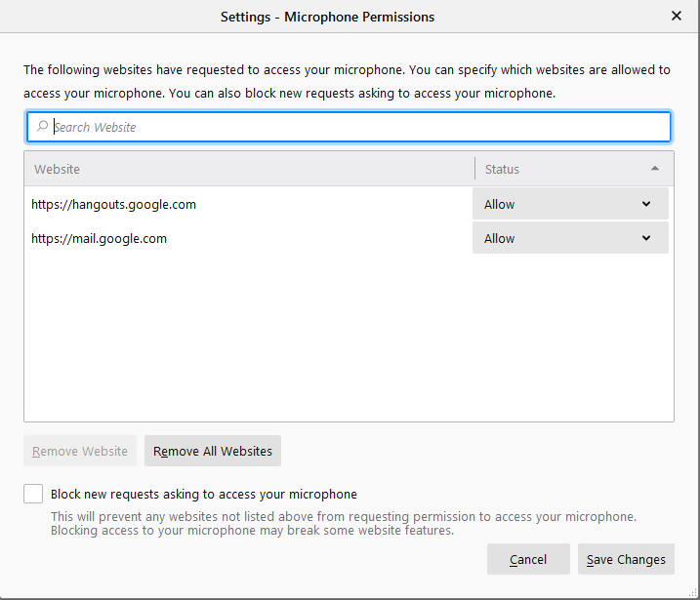This screenshot has width=700, height=600.
Task: Select the hangouts.google.com row
Action: [244, 204]
